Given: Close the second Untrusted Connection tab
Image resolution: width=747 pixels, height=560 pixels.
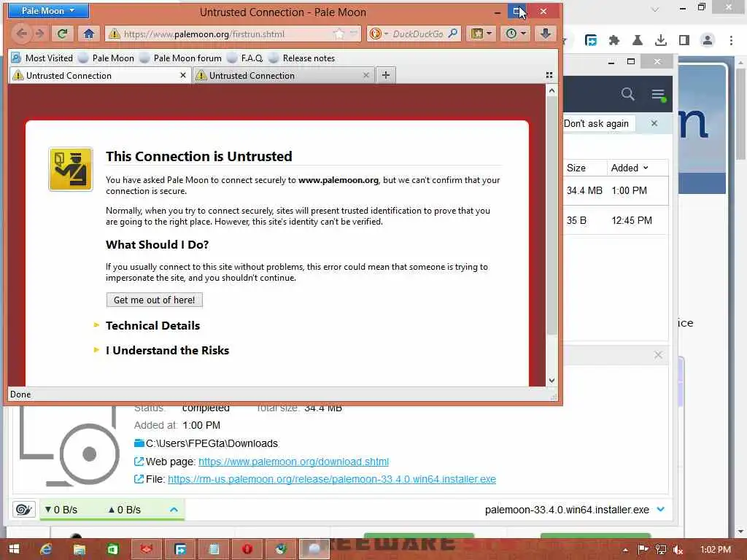Looking at the screenshot, I should click(x=366, y=75).
